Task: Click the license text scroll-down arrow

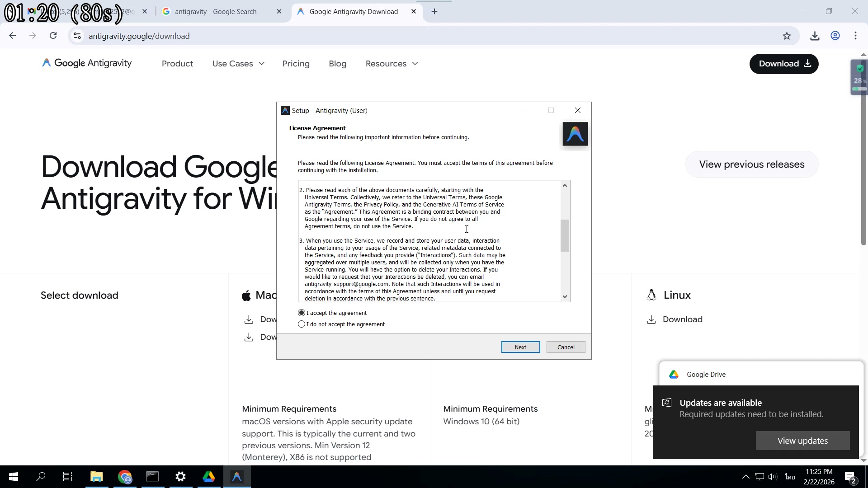Action: [564, 296]
